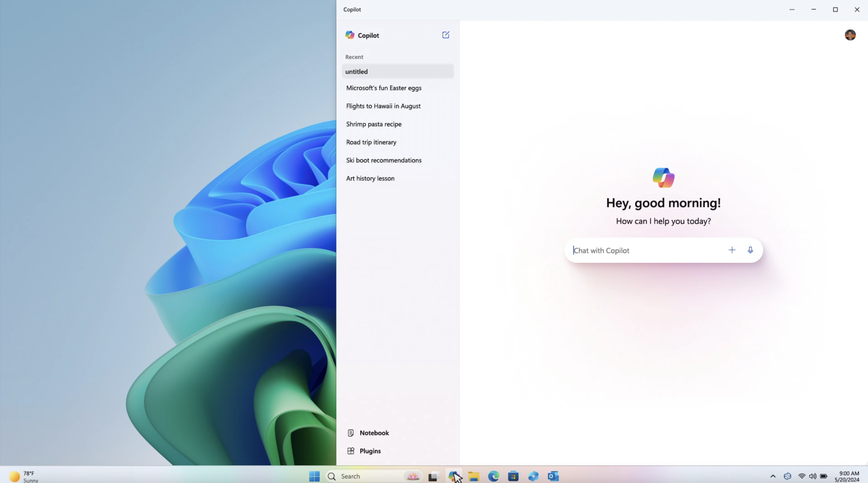Screen dimensions: 868x483
Task: Open Windows Start menu from taskbar
Action: pos(314,476)
